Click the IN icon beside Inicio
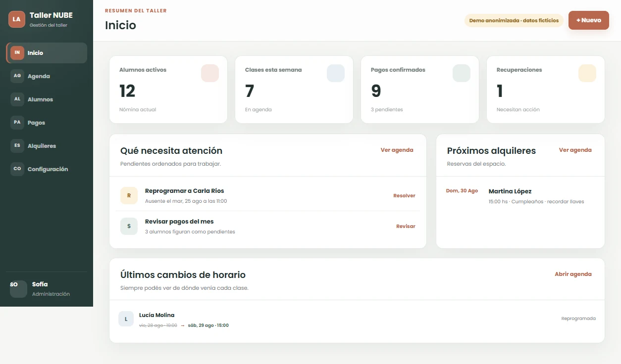The height and width of the screenshot is (364, 621). pos(17,52)
